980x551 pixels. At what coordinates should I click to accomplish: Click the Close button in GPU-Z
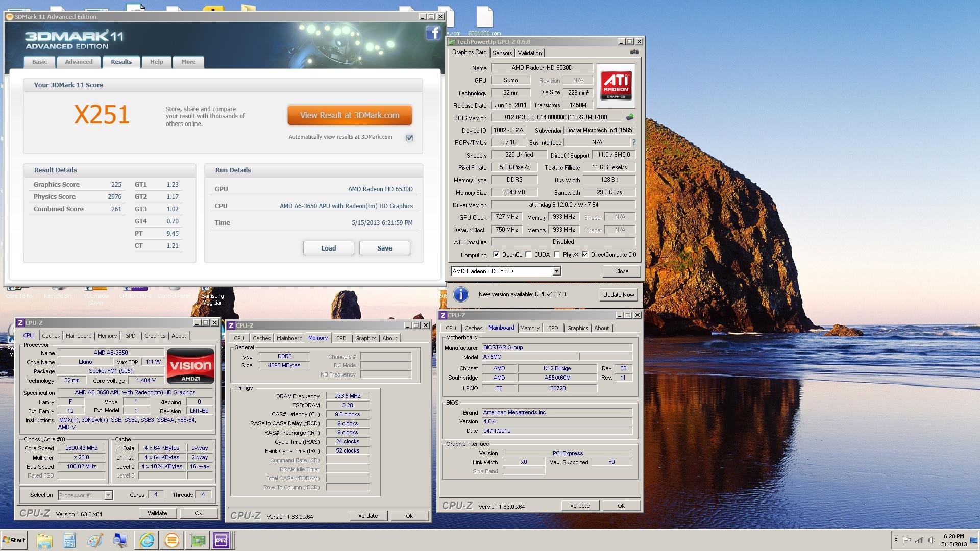621,271
